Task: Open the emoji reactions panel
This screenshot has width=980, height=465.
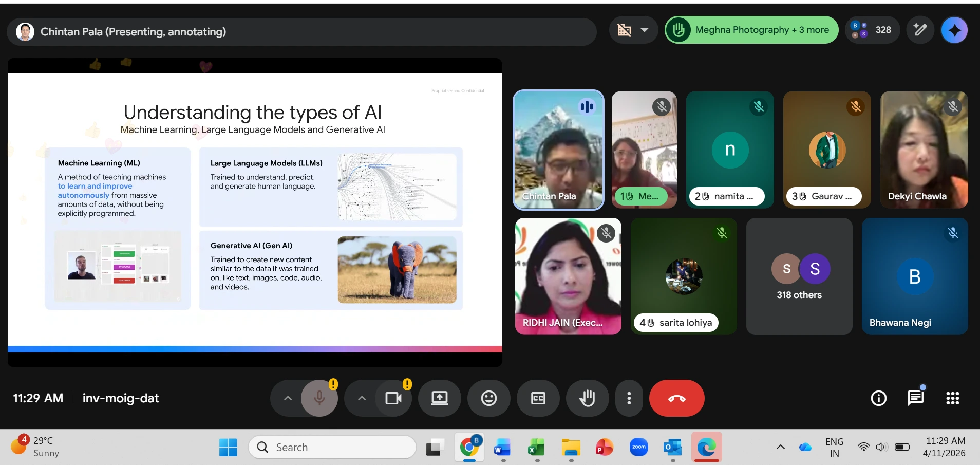Action: point(488,398)
